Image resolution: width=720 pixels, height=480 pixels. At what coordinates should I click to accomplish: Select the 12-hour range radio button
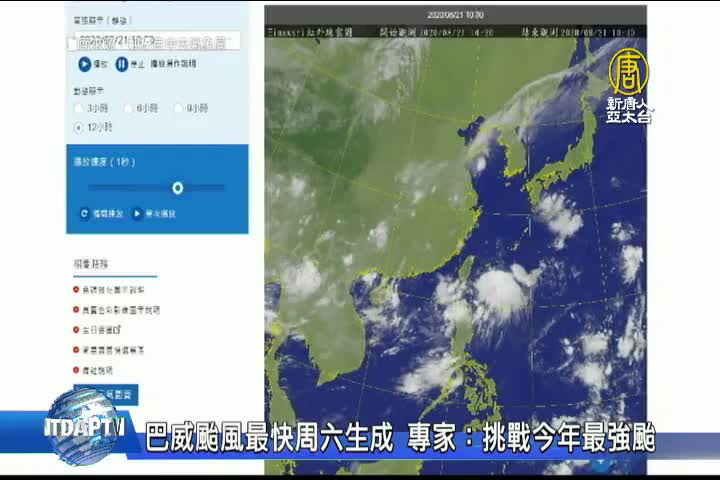(x=79, y=127)
